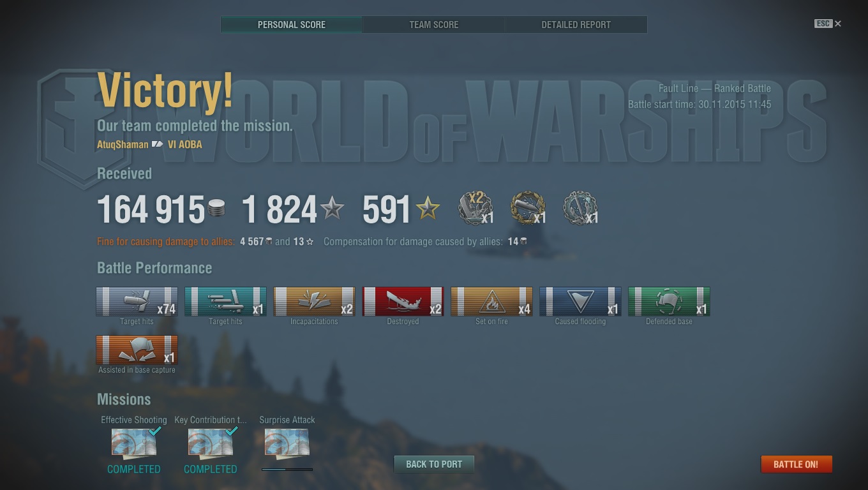The height and width of the screenshot is (490, 868).
Task: Select the Personal Score tab
Action: [292, 25]
